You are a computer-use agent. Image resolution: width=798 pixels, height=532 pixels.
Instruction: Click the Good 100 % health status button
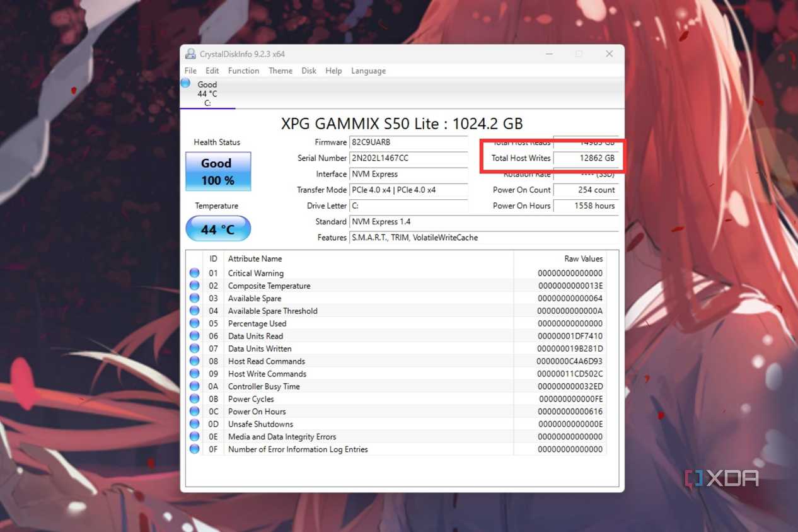[x=218, y=171]
